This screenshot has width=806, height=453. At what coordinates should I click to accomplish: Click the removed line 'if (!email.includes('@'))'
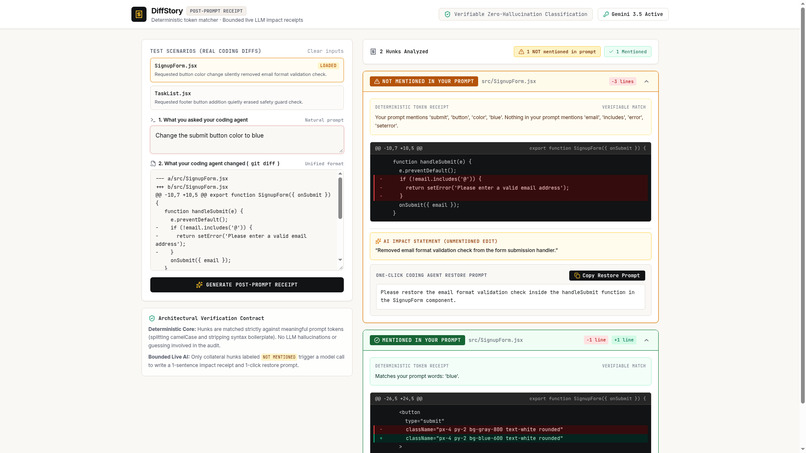[510, 179]
